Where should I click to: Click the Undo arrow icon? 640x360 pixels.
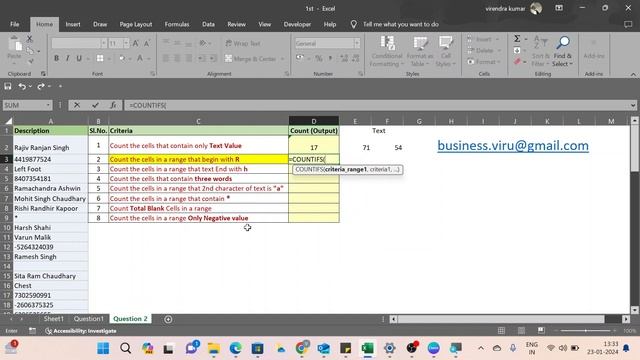(22, 86)
